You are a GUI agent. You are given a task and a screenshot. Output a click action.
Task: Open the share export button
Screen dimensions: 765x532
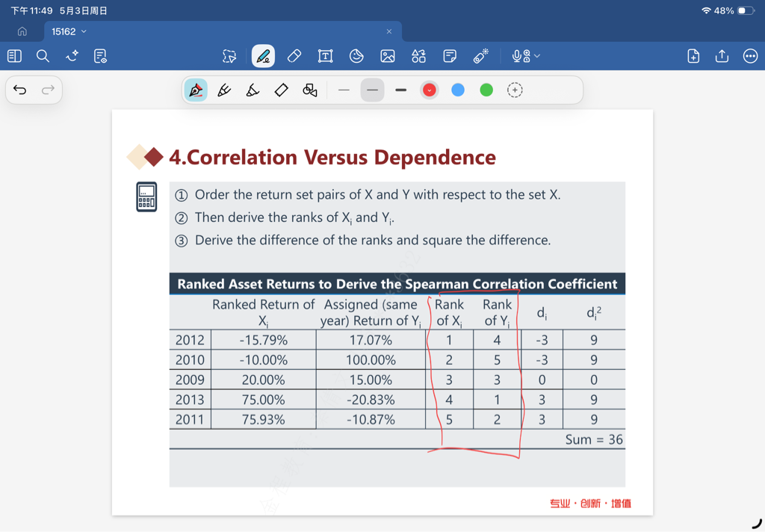click(x=722, y=56)
